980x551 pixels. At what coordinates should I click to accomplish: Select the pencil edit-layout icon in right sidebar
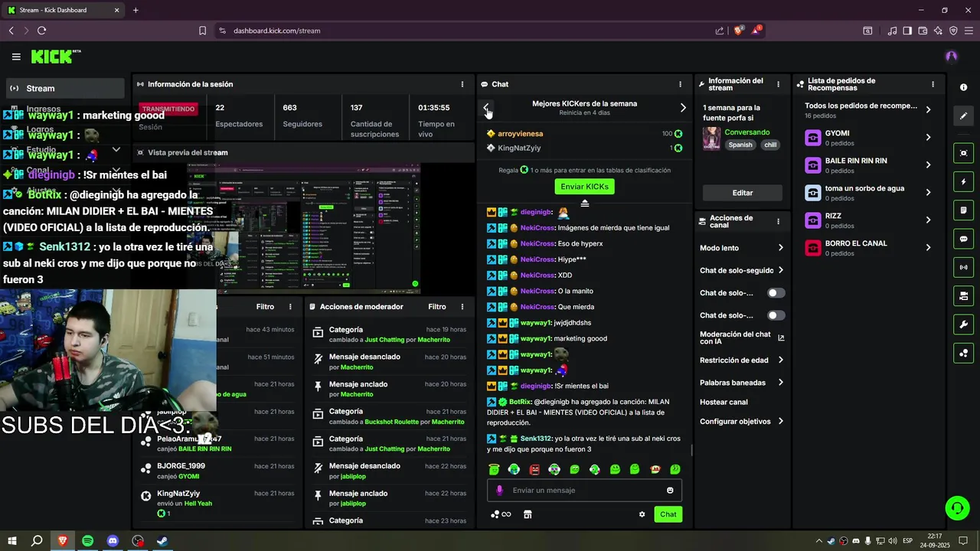[x=963, y=116]
